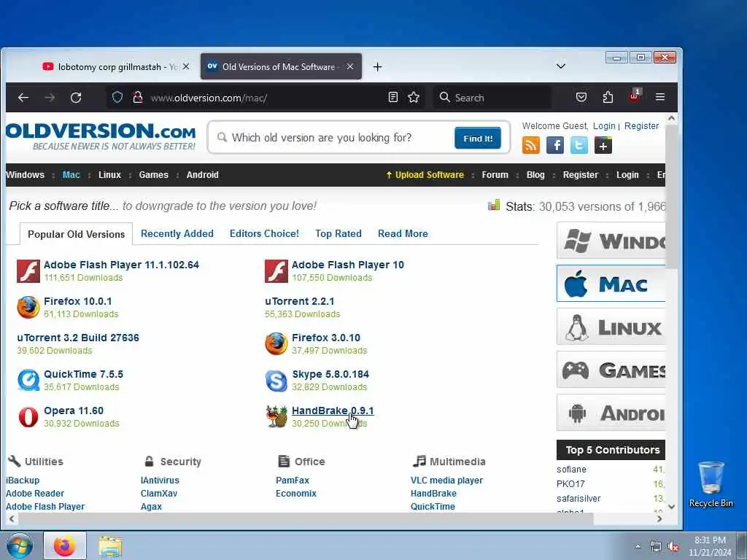Image resolution: width=747 pixels, height=560 pixels.
Task: Open the Forum navigation link
Action: (495, 175)
